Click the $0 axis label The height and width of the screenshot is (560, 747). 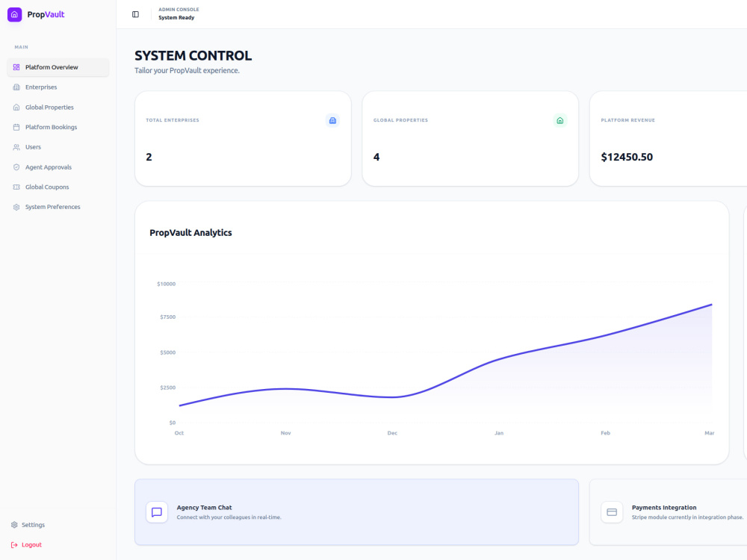pyautogui.click(x=173, y=423)
